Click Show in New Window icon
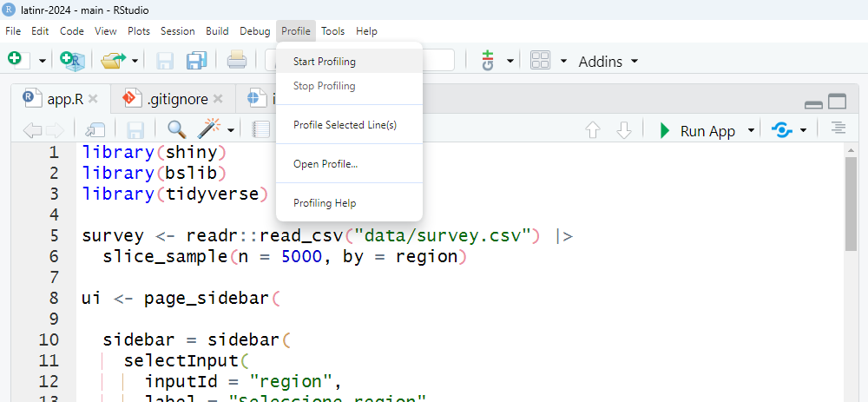 point(96,130)
